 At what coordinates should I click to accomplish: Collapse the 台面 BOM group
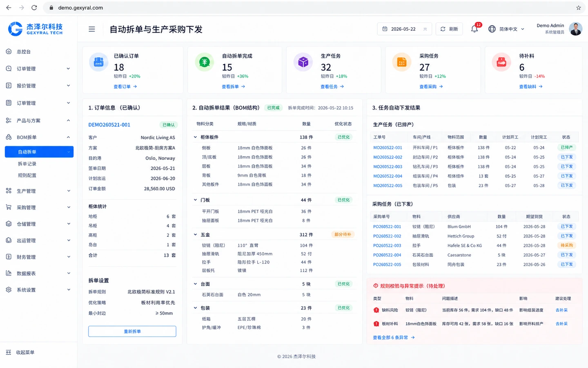(x=195, y=284)
